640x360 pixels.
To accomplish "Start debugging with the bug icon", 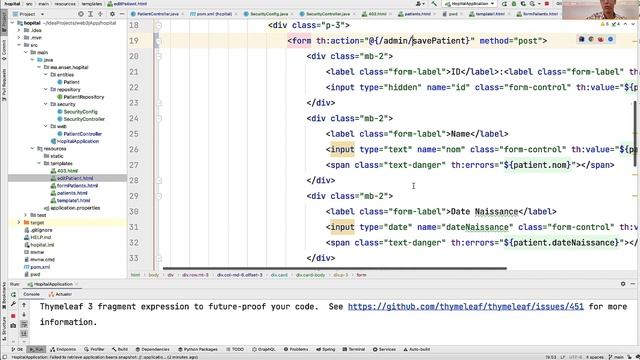I will pos(514,4).
